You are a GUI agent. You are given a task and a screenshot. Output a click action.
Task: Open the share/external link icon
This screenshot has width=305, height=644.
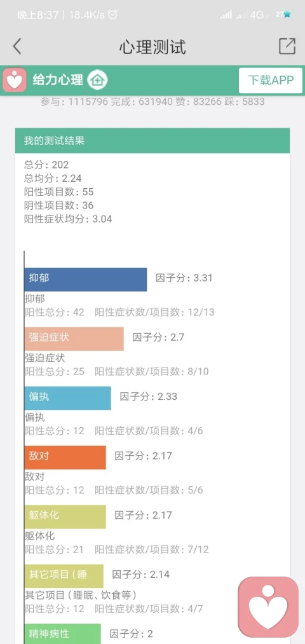(x=287, y=46)
